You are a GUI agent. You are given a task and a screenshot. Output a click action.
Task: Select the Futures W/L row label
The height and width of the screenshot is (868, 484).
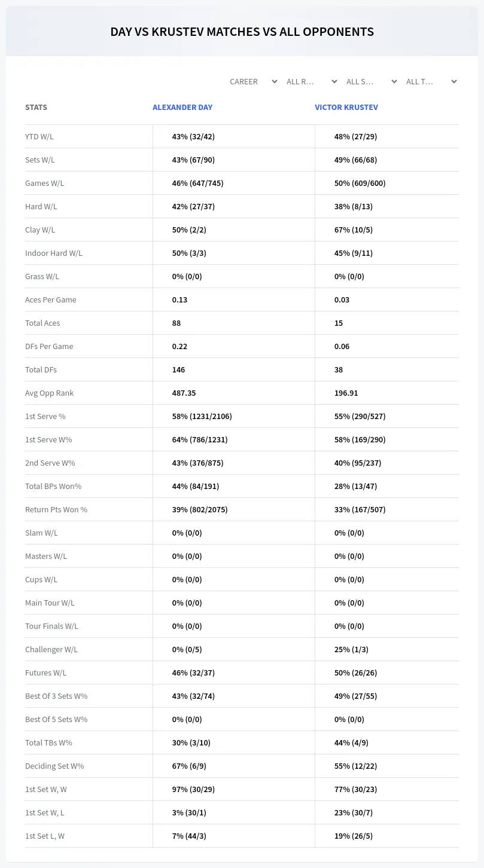45,673
